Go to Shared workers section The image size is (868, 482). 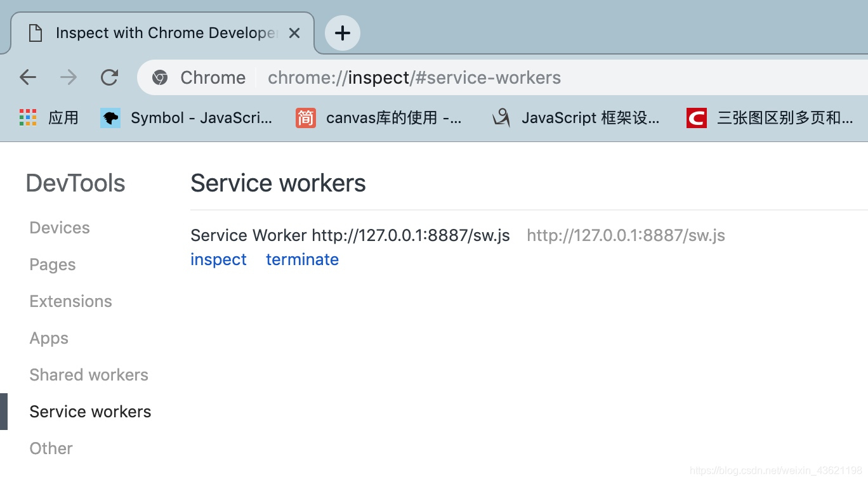[89, 375]
